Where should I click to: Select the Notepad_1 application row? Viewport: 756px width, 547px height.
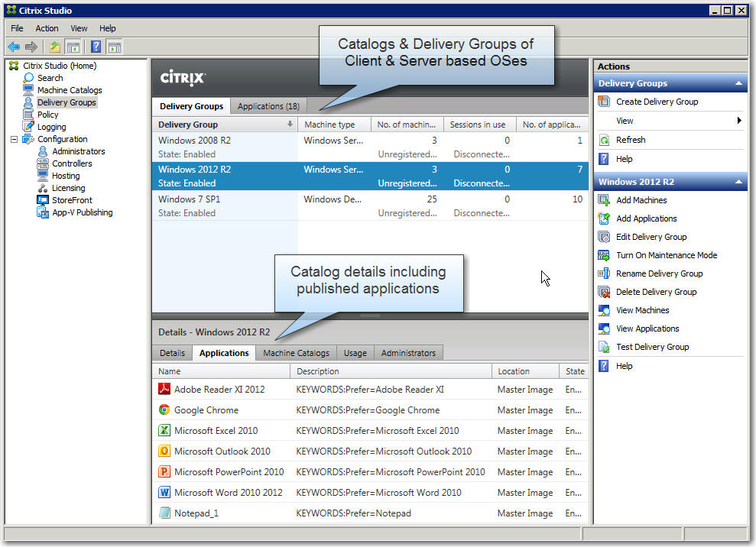[370, 513]
